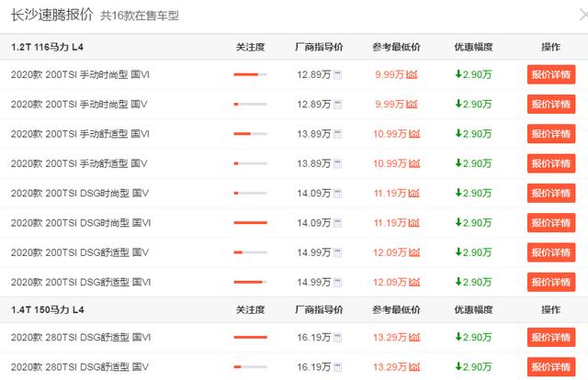Viewport: 588px width, 380px height.
Task: Show price trend chart for 200TSI DSG时尚型 国VI
Action: pyautogui.click(x=413, y=223)
